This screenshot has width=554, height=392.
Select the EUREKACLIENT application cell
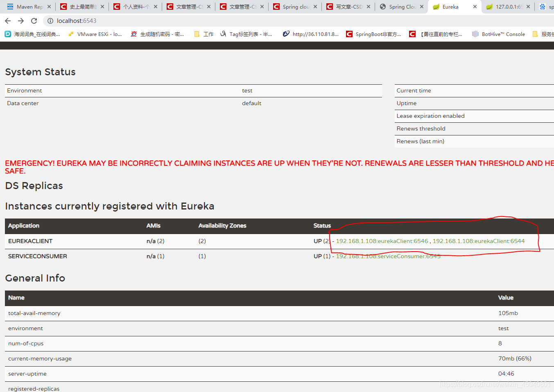pyautogui.click(x=30, y=241)
